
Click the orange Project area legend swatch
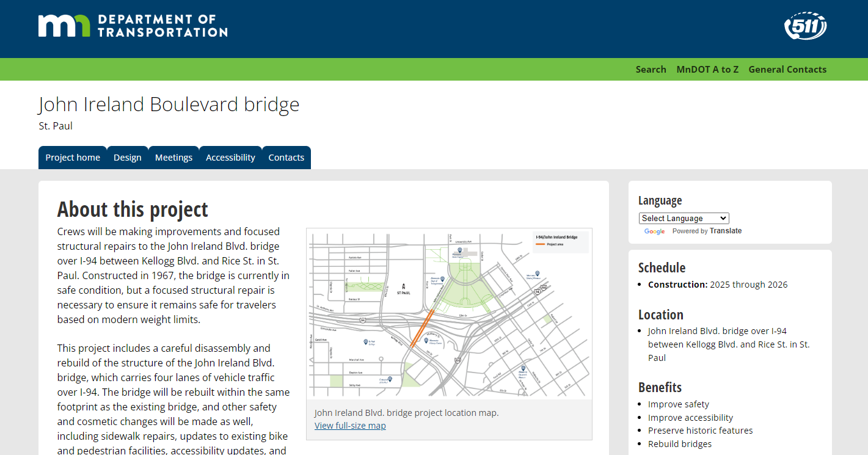point(540,244)
